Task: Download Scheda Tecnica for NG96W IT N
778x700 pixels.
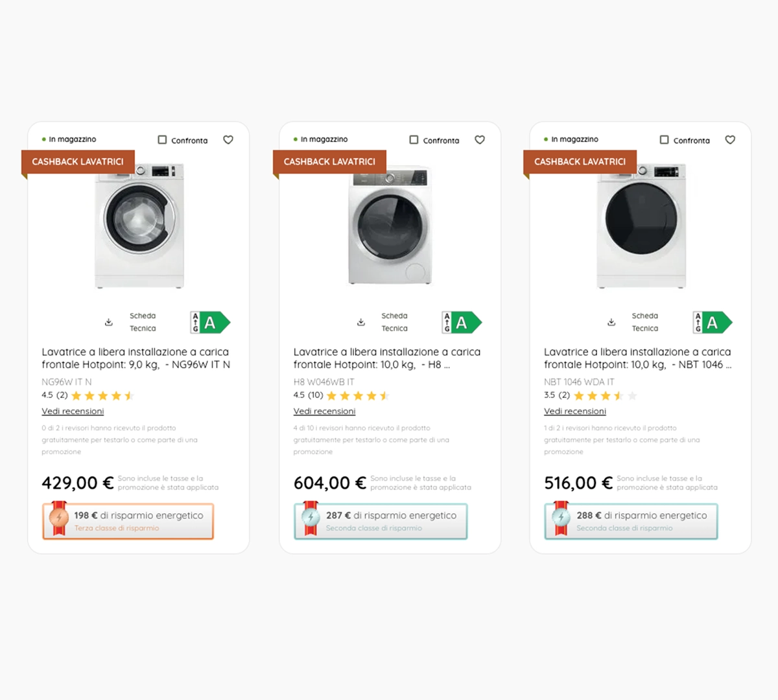Action: pyautogui.click(x=109, y=322)
